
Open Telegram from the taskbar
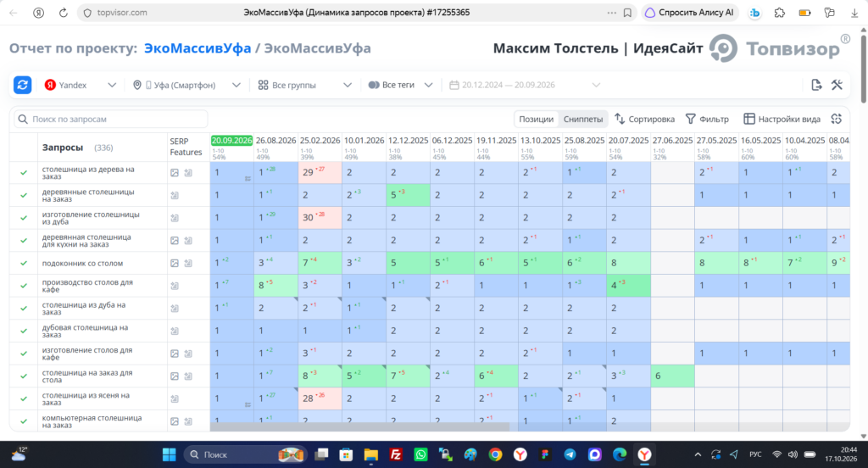pos(570,454)
